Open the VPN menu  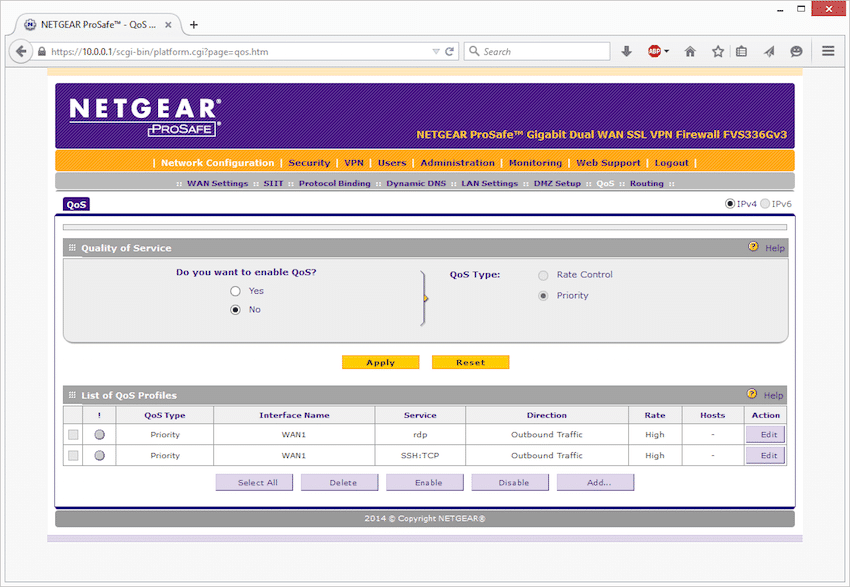pyautogui.click(x=354, y=163)
